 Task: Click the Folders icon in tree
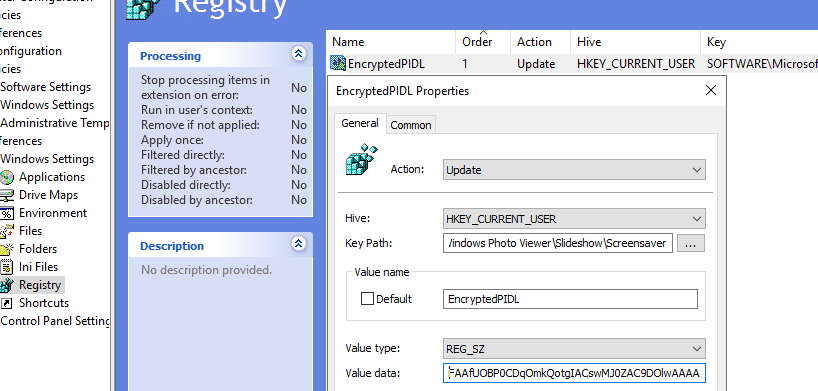point(7,249)
